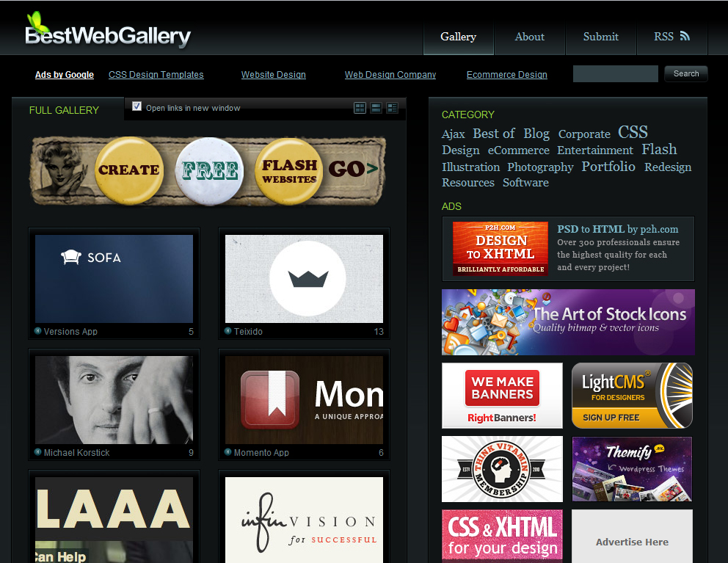
Task: Open the Create Free Flash Websites banner
Action: pyautogui.click(x=208, y=170)
